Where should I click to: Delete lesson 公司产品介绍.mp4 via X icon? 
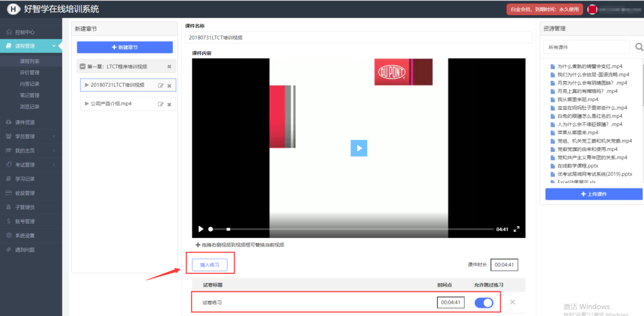(169, 104)
